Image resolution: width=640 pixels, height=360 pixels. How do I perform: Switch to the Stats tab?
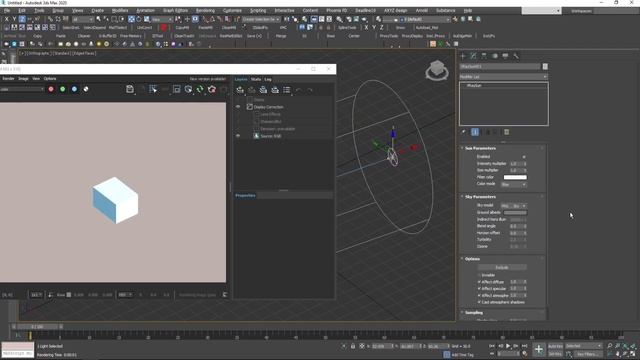(256, 79)
